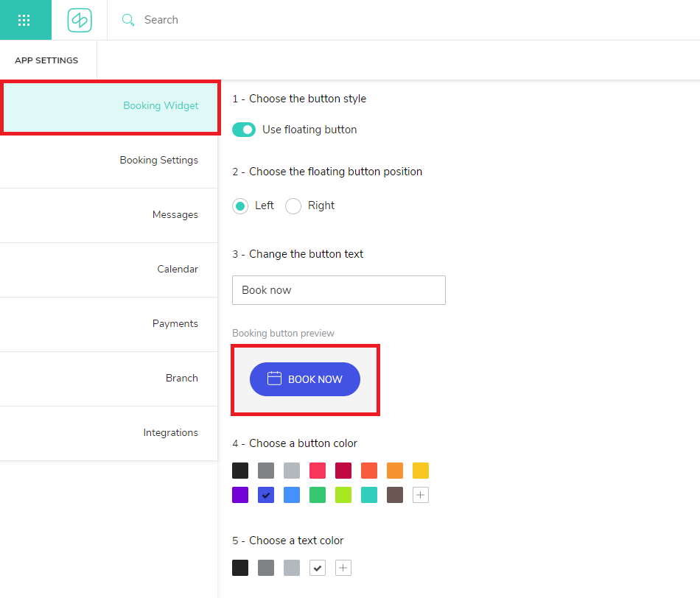The image size is (700, 598).
Task: Select the APP SETTINGS tab
Action: (x=46, y=60)
